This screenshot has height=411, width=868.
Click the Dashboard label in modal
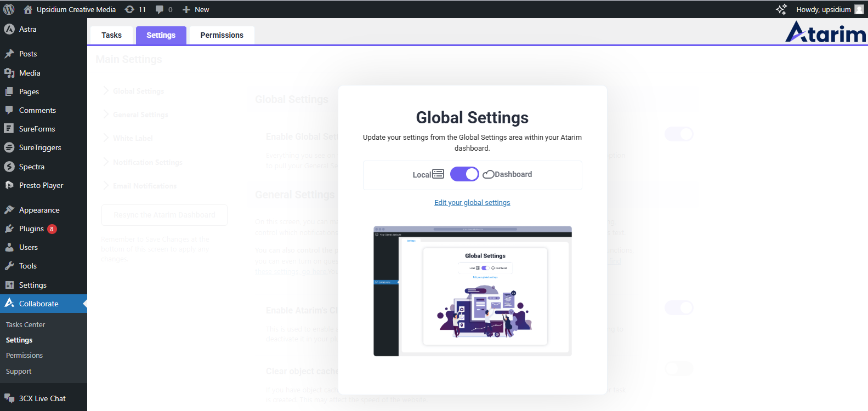[513, 174]
